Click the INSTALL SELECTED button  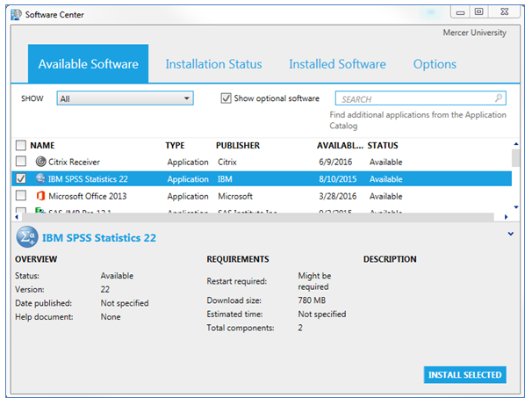pyautogui.click(x=464, y=375)
